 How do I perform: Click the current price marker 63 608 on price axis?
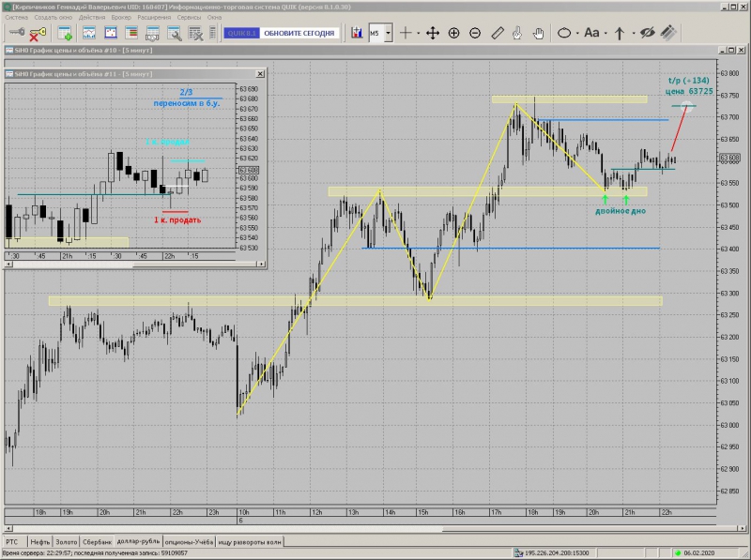729,158
